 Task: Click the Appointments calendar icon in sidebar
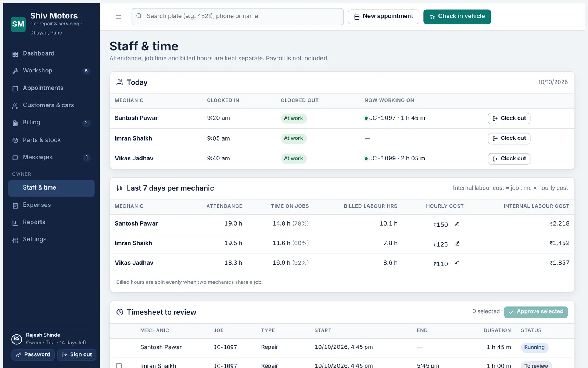(15, 88)
